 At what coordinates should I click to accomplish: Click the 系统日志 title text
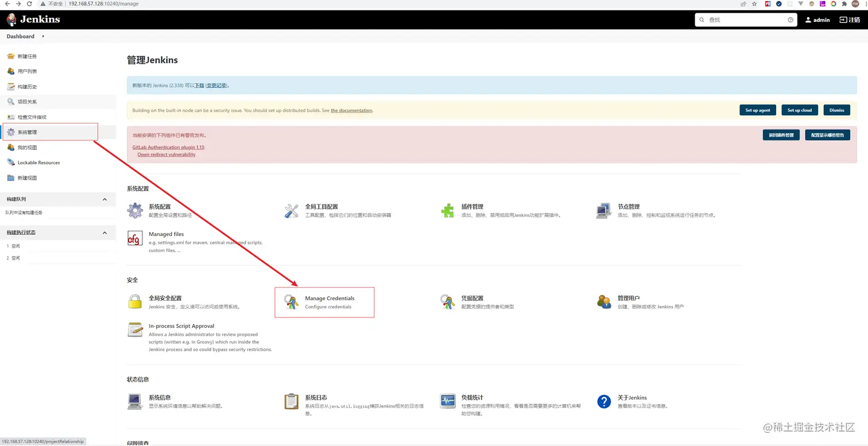tap(316, 397)
